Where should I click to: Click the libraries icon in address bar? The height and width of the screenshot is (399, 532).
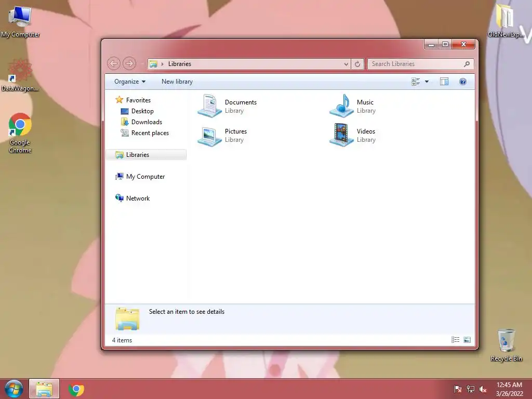click(x=153, y=64)
